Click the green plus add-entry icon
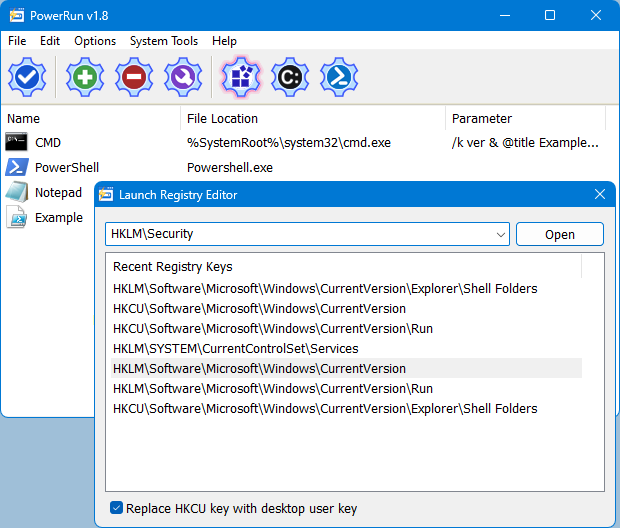This screenshot has width=620, height=528. pos(85,76)
